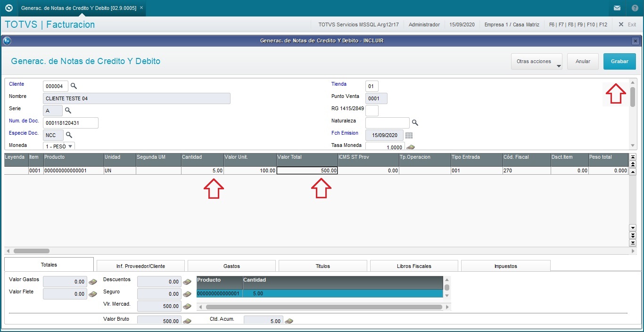The height and width of the screenshot is (332, 644).
Task: Click the RG 1415/2849 input box
Action: (x=372, y=111)
